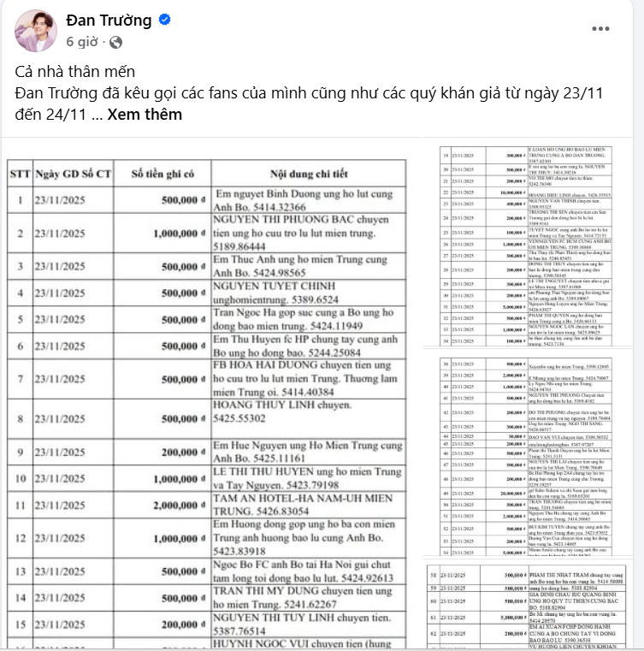Click Đan Trường's profile avatar
Screen dimensions: 644x651
tap(33, 29)
